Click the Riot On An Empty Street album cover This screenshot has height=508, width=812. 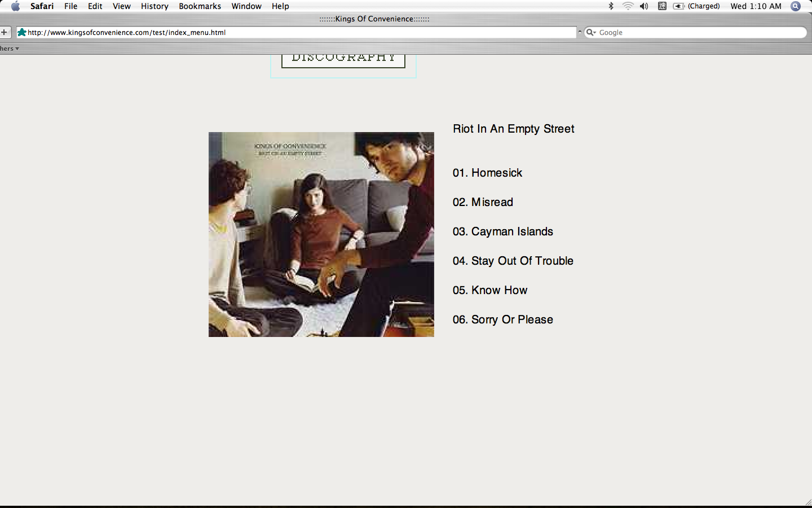[321, 234]
